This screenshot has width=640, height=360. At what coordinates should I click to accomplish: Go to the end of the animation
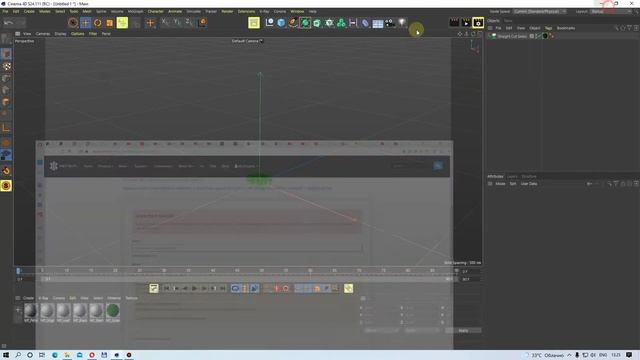[x=223, y=289]
